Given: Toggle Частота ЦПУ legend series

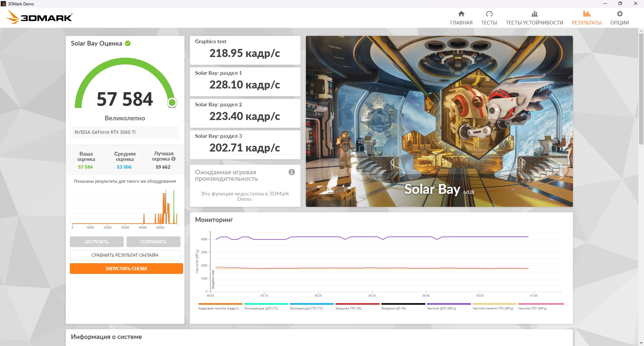Looking at the screenshot, I should (449, 307).
